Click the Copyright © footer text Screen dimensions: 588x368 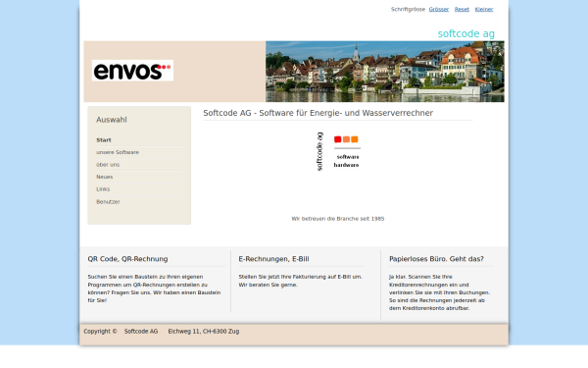point(100,332)
